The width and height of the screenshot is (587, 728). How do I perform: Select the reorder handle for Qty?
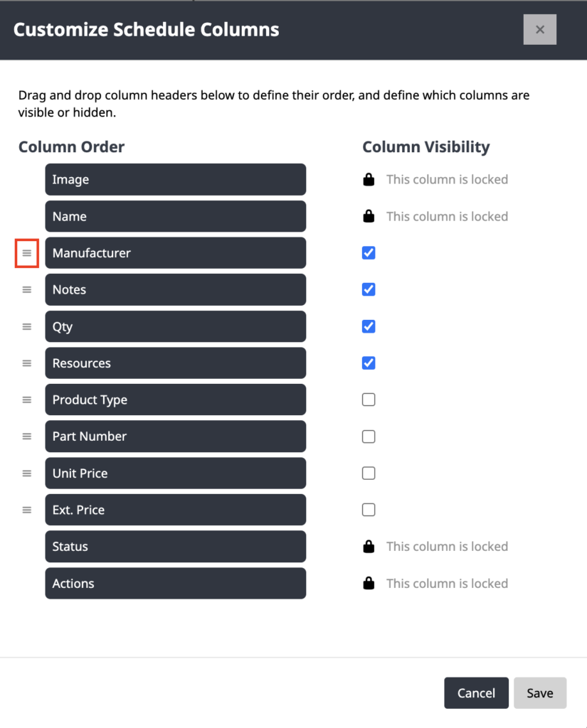tap(27, 326)
